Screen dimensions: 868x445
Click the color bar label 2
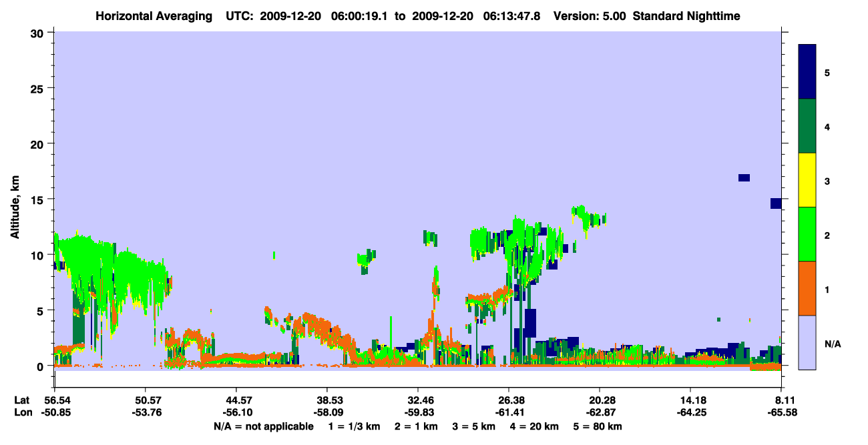click(827, 235)
